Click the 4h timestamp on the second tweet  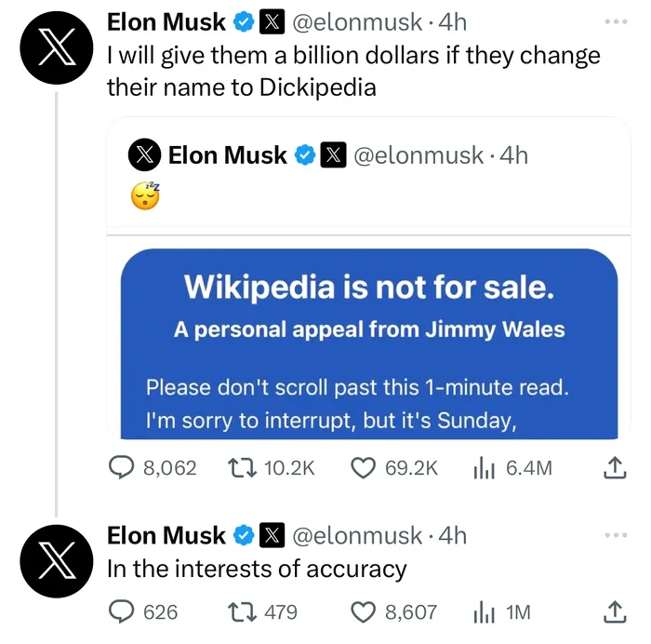click(x=453, y=536)
